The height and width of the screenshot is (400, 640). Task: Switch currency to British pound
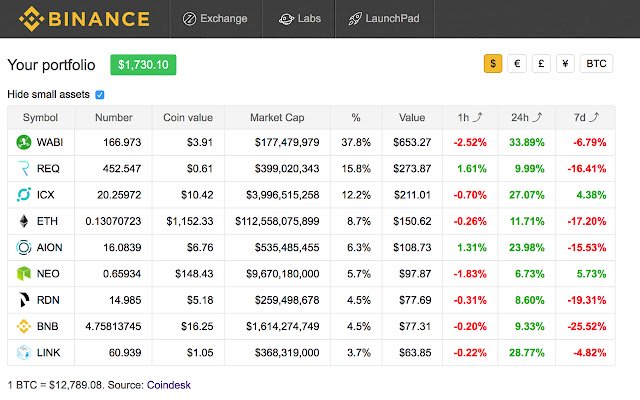(x=541, y=64)
